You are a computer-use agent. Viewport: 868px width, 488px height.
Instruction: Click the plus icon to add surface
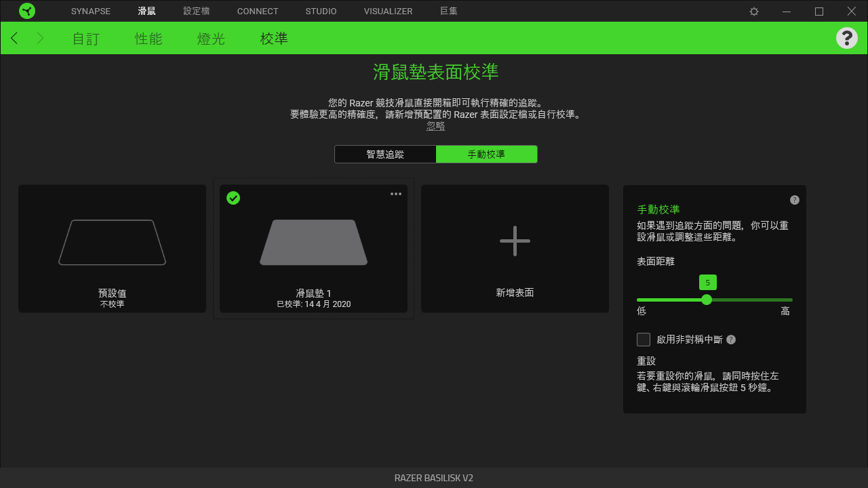pyautogui.click(x=515, y=241)
